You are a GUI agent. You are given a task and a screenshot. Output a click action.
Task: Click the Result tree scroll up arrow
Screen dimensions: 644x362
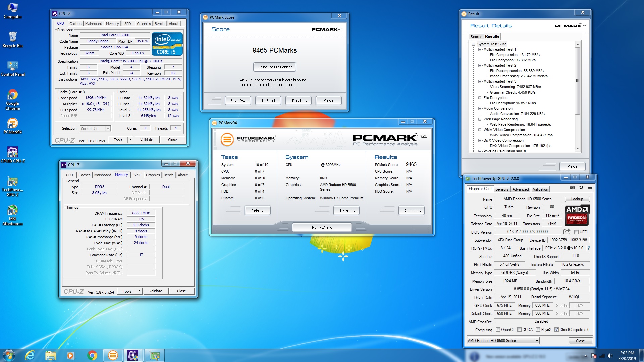click(x=577, y=44)
